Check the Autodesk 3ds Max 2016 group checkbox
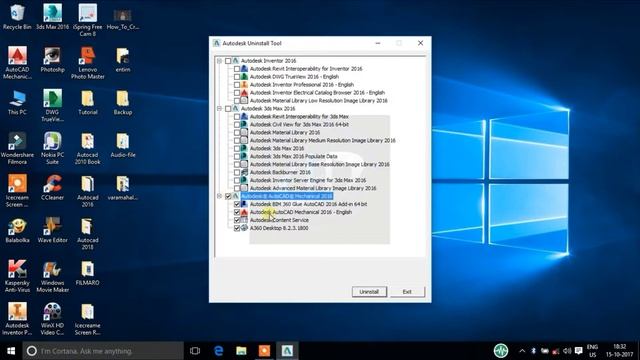Image resolution: width=640 pixels, height=360 pixels. point(228,109)
